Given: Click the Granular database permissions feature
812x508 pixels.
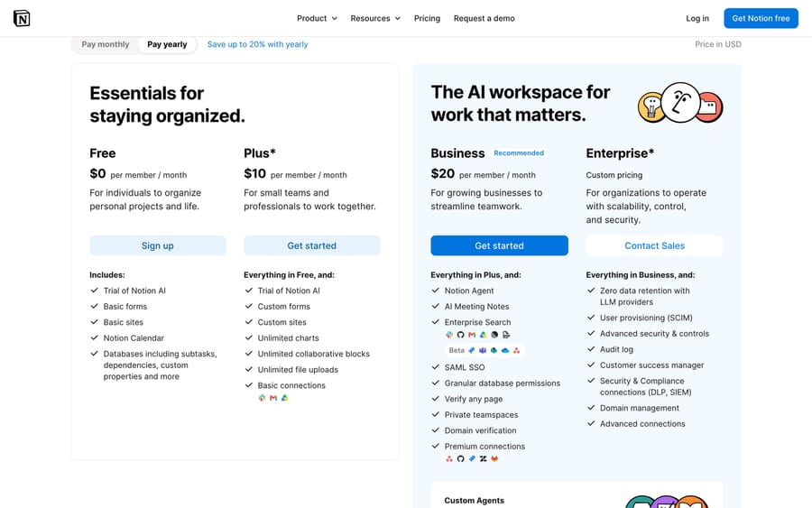Looking at the screenshot, I should [x=503, y=383].
